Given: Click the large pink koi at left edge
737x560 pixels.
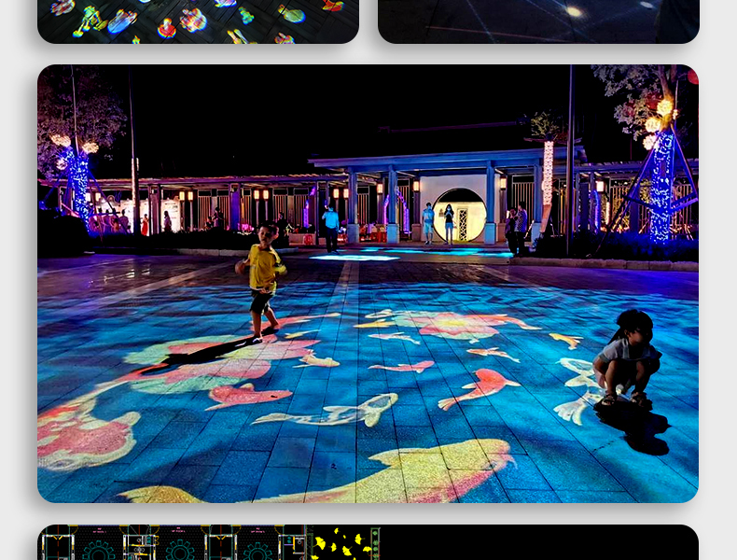Looking at the screenshot, I should click(79, 435).
